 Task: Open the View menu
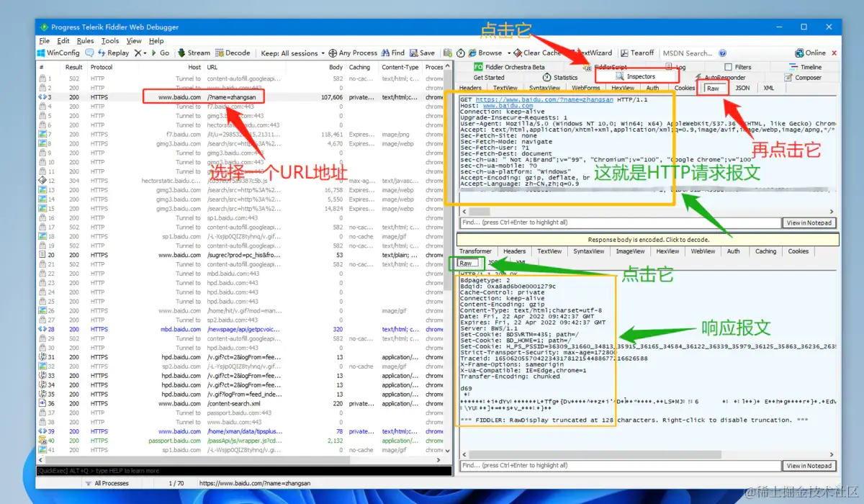134,41
